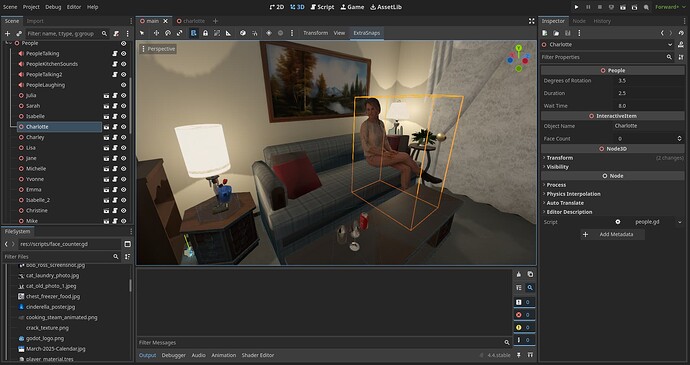The height and width of the screenshot is (365, 690).
Task: Select the Rotate mode tool
Action: pyautogui.click(x=168, y=33)
